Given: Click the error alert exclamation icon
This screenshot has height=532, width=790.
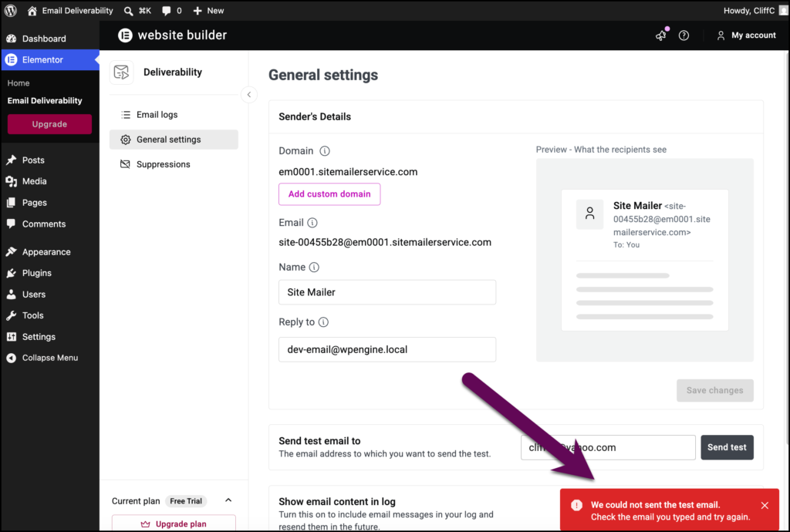Looking at the screenshot, I should (x=577, y=505).
